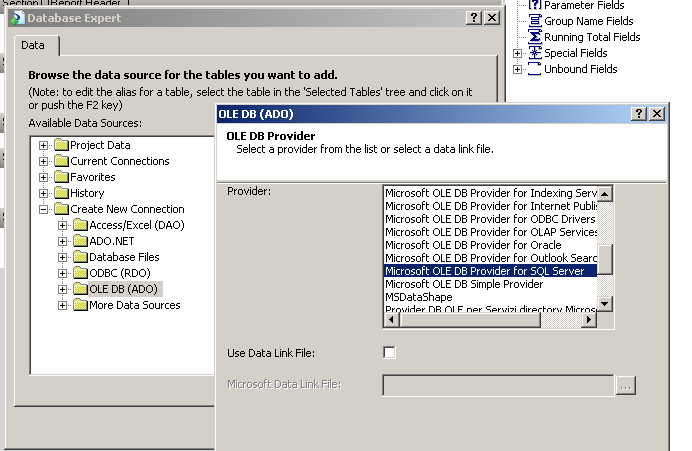This screenshot has height=451, width=692.
Task: Expand the History node
Action: (x=43, y=193)
